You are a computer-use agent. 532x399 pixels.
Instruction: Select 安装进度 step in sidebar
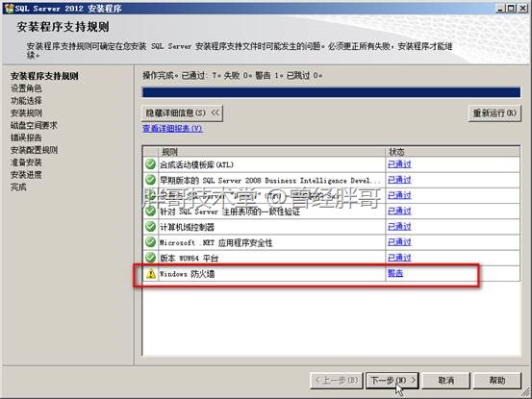26,175
